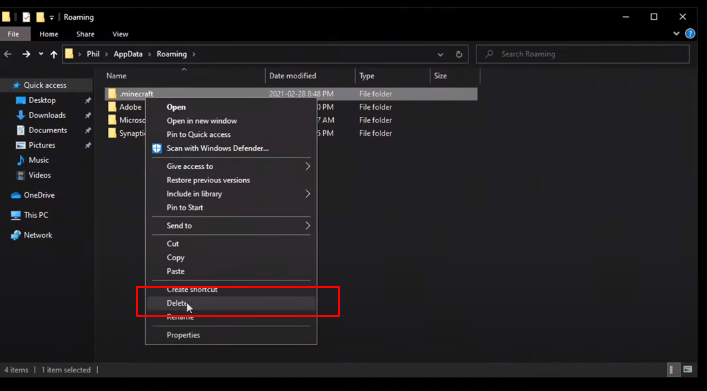The height and width of the screenshot is (391, 707).
Task: Open Documents in the navigation pane
Action: coord(47,130)
